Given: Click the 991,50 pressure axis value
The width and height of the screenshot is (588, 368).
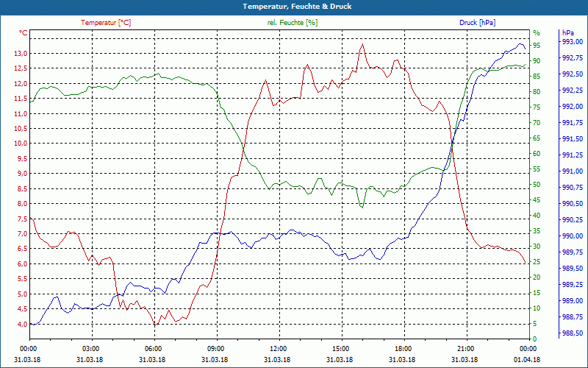Looking at the screenshot, I should (573, 139).
